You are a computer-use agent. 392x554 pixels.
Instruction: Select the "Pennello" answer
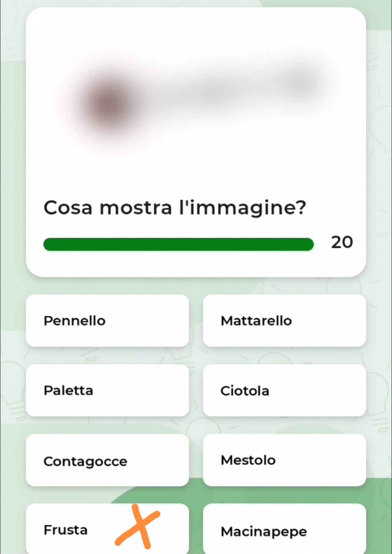[107, 321]
